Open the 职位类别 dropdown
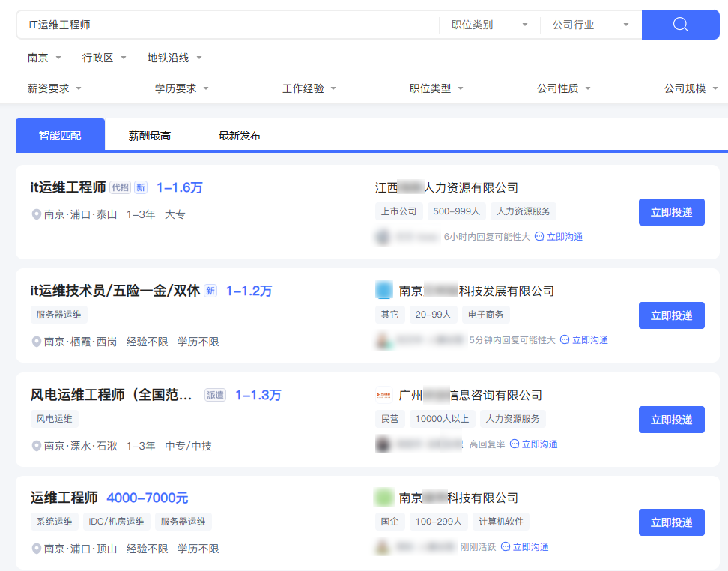The image size is (728, 571). [x=489, y=25]
